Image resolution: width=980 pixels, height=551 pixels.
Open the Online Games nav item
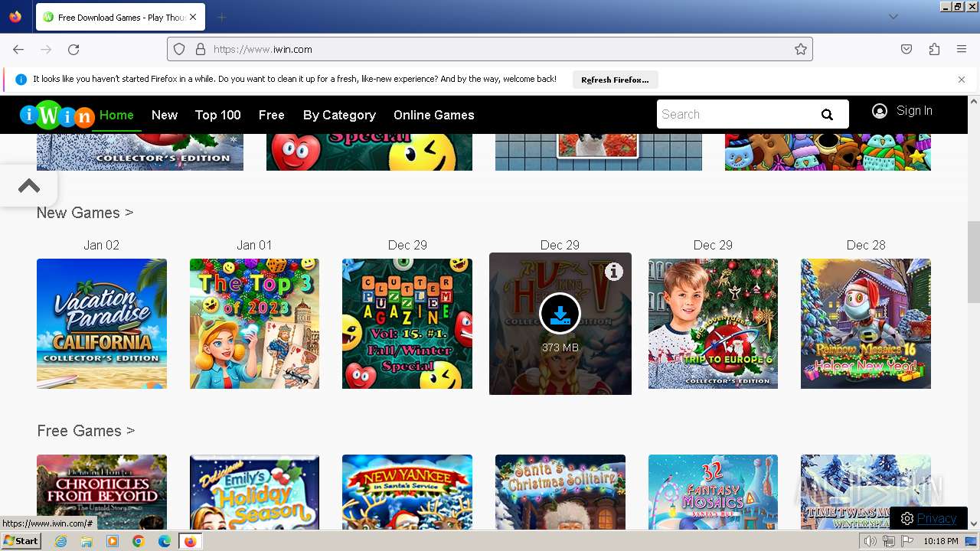(434, 115)
